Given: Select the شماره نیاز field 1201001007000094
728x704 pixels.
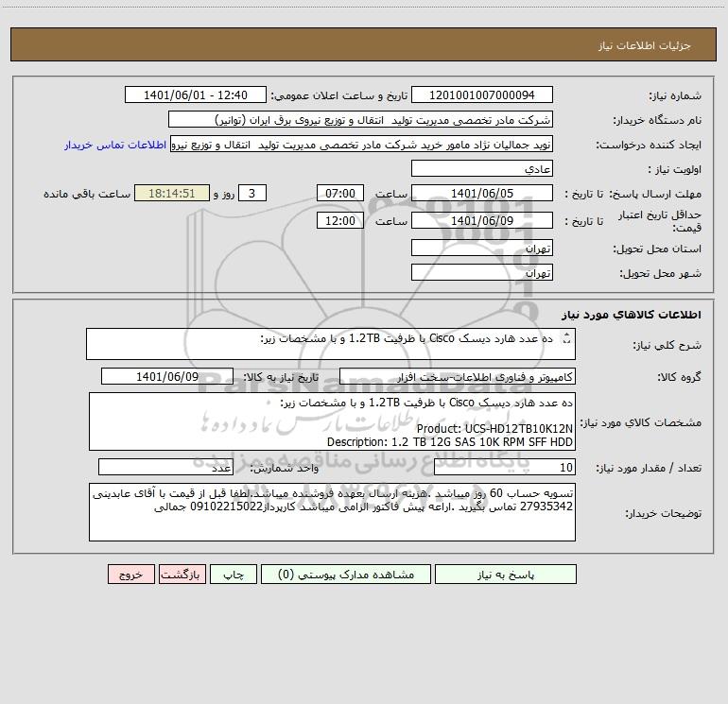Looking at the screenshot, I should [x=482, y=94].
